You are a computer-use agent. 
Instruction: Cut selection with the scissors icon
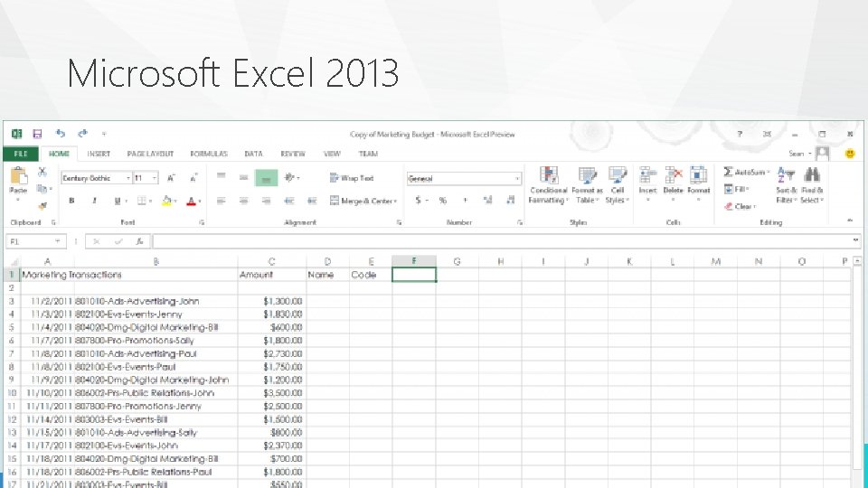tap(42, 172)
